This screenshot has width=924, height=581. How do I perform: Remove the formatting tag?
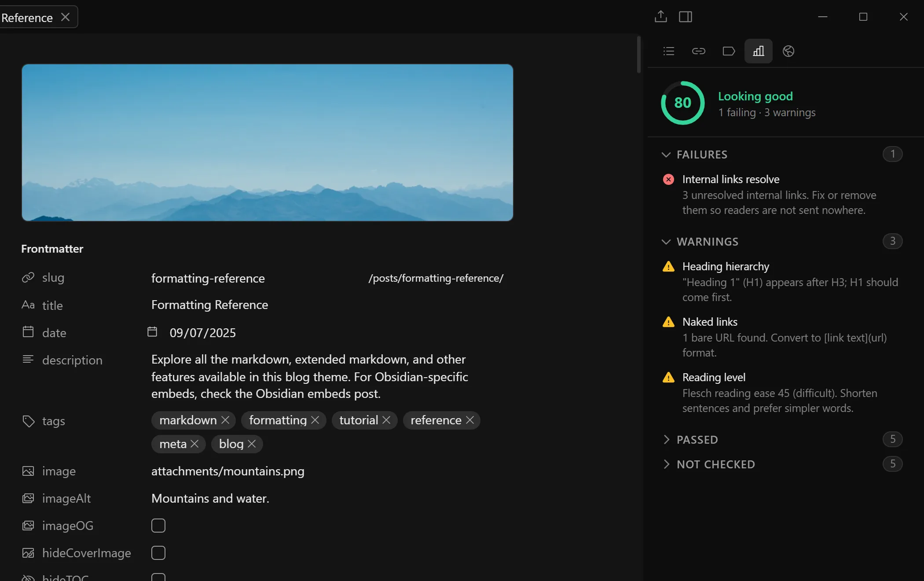(315, 420)
